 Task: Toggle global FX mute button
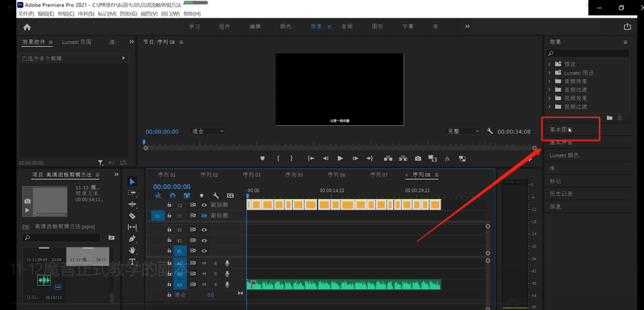448,159
